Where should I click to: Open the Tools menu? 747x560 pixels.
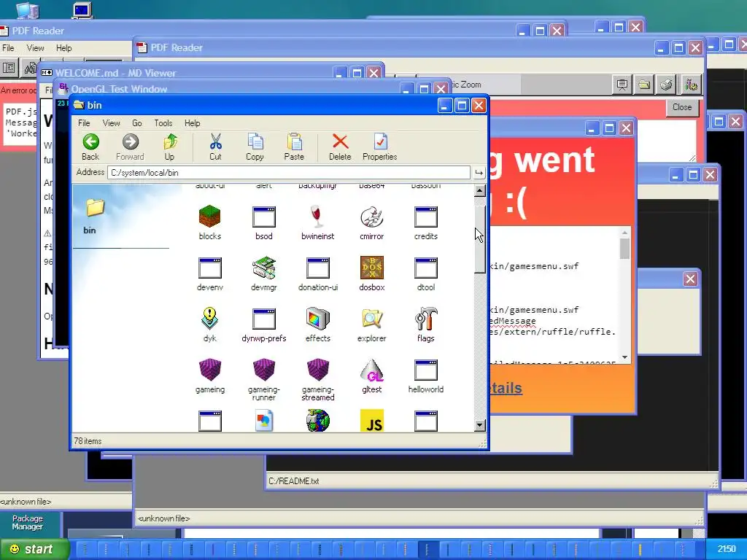(163, 122)
